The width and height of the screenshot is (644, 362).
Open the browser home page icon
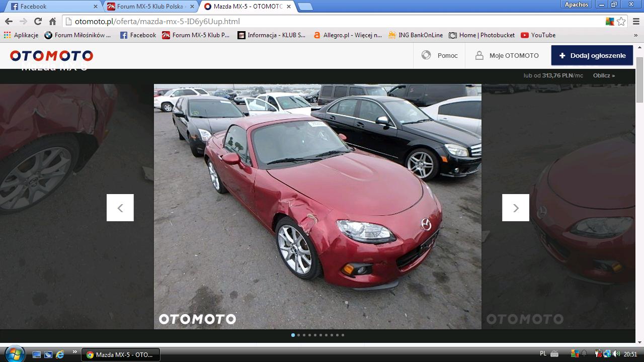(x=52, y=21)
